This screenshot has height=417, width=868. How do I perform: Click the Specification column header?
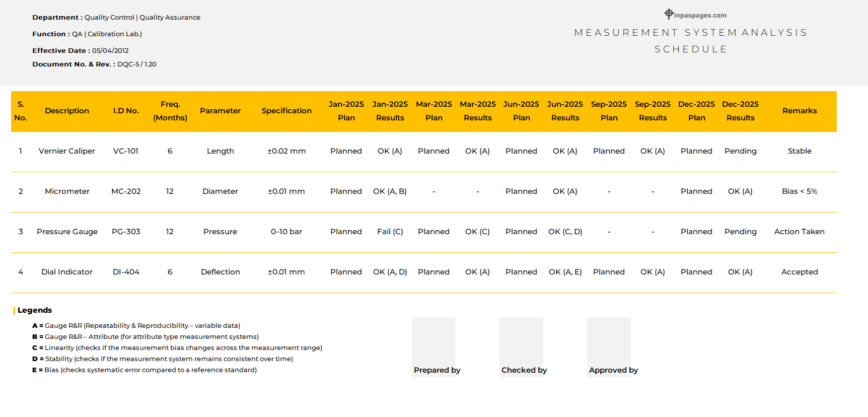(286, 111)
